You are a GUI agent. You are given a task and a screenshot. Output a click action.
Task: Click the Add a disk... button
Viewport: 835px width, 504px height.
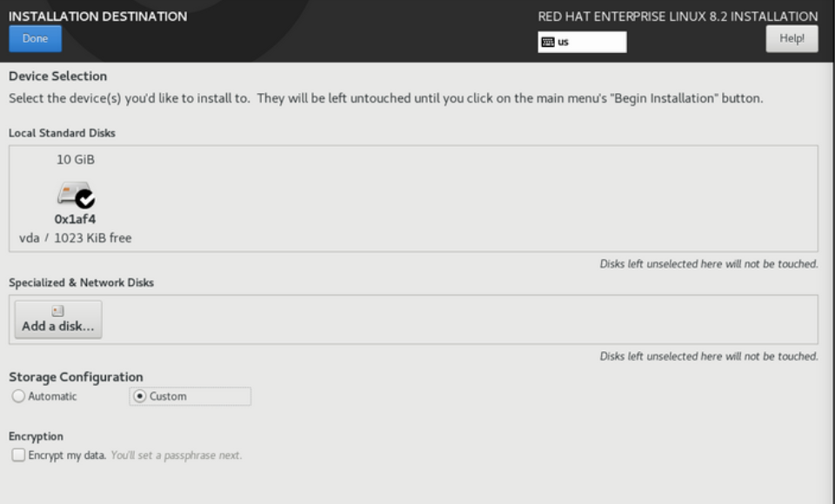pyautogui.click(x=58, y=319)
